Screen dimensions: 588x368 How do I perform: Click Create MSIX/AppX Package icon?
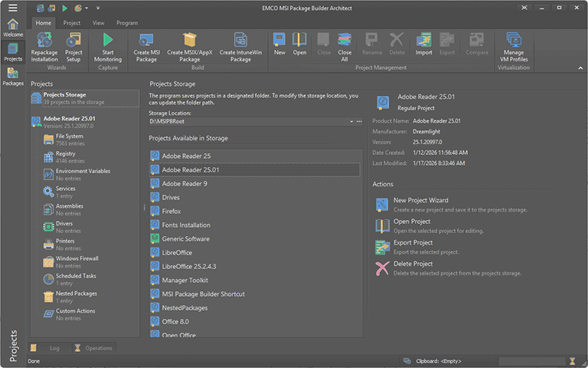click(x=189, y=41)
